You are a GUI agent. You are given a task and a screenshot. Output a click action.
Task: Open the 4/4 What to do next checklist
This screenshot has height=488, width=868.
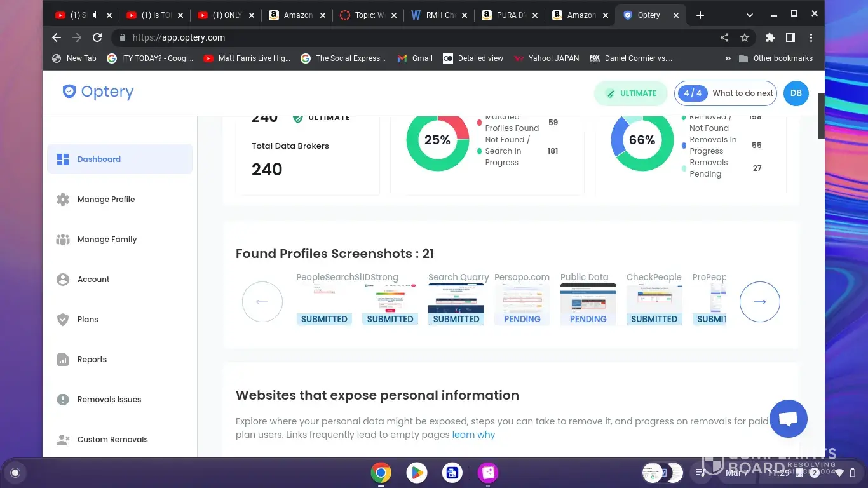click(726, 93)
